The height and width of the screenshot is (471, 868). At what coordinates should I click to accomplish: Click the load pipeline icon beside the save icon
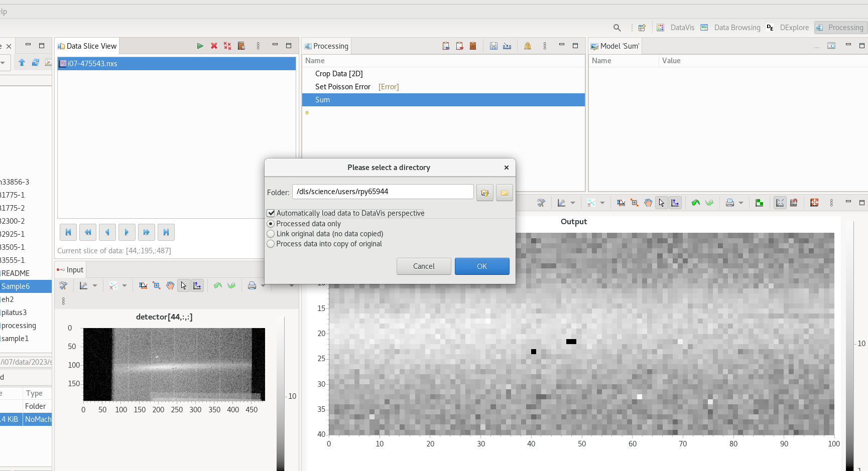click(507, 46)
